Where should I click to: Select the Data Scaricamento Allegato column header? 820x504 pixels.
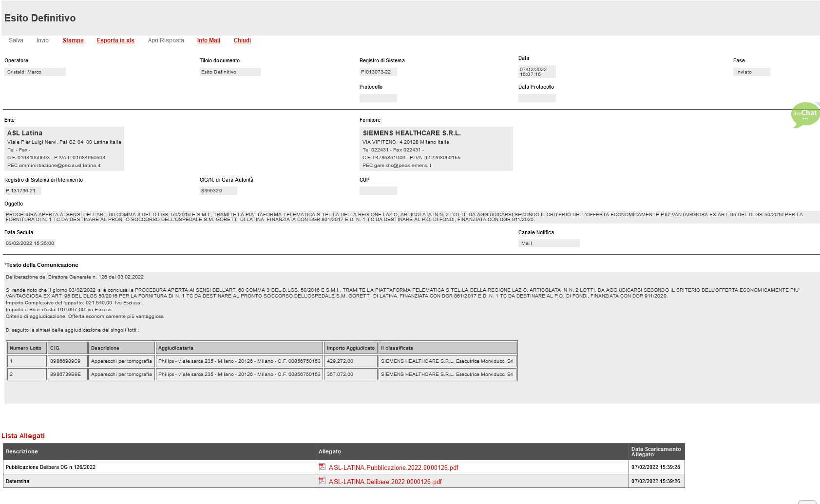pyautogui.click(x=656, y=452)
